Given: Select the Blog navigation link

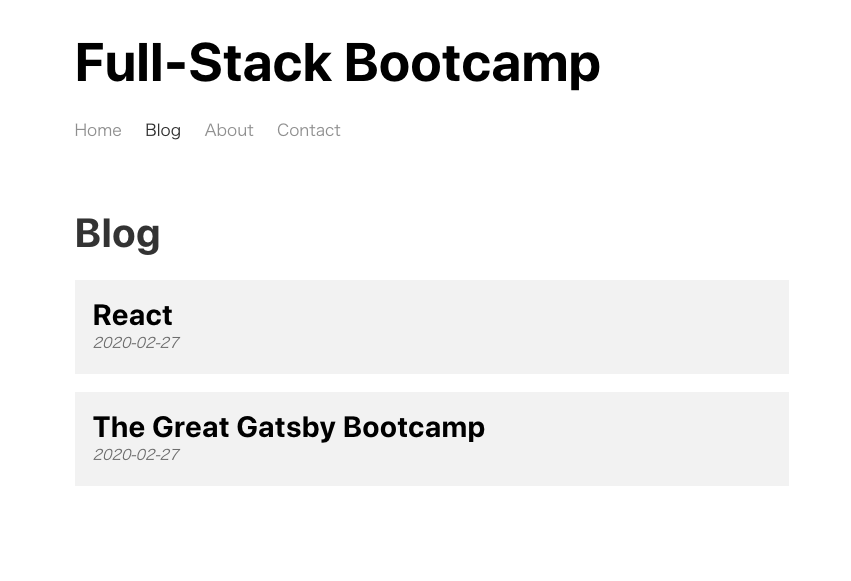Looking at the screenshot, I should coord(163,131).
